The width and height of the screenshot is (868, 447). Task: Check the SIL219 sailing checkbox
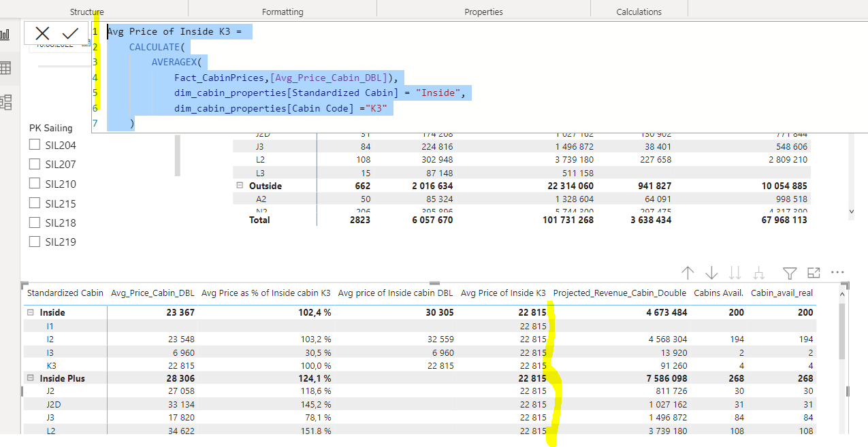point(35,242)
